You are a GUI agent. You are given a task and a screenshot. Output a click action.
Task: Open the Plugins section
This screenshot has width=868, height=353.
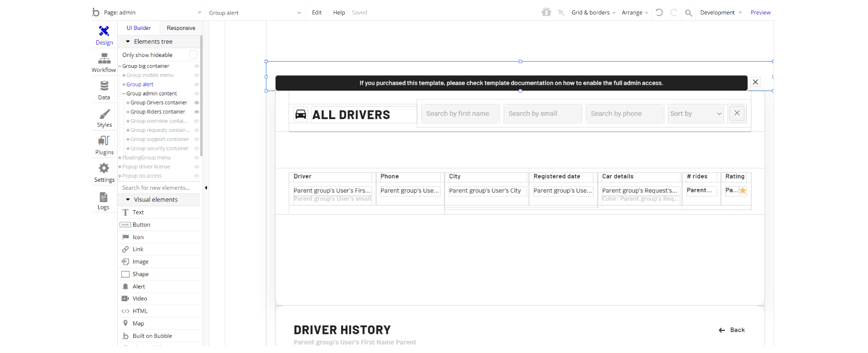pyautogui.click(x=104, y=146)
